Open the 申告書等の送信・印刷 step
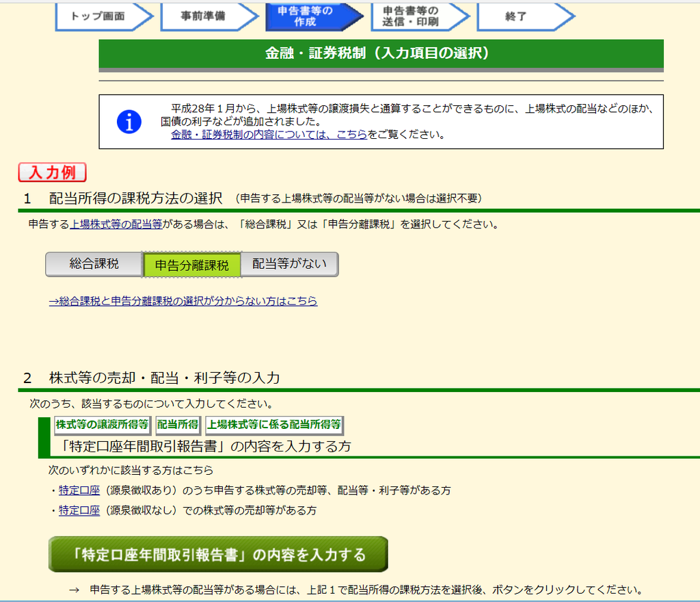 click(x=413, y=16)
